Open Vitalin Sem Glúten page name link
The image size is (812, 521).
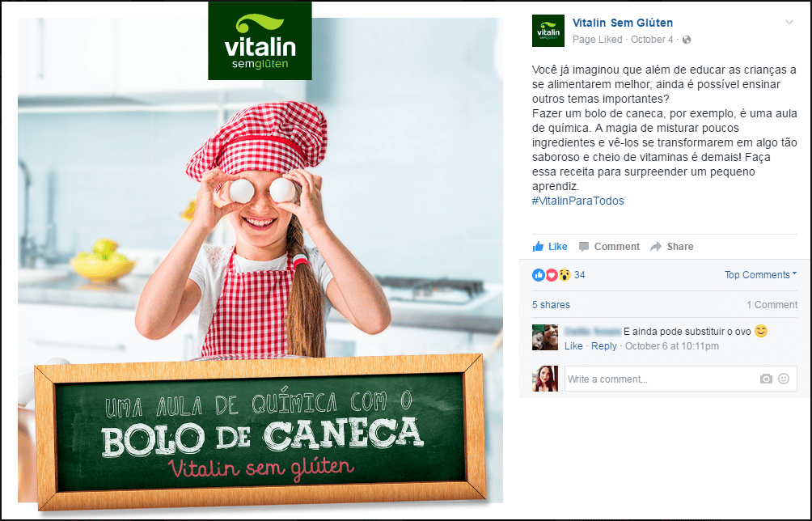coord(623,23)
